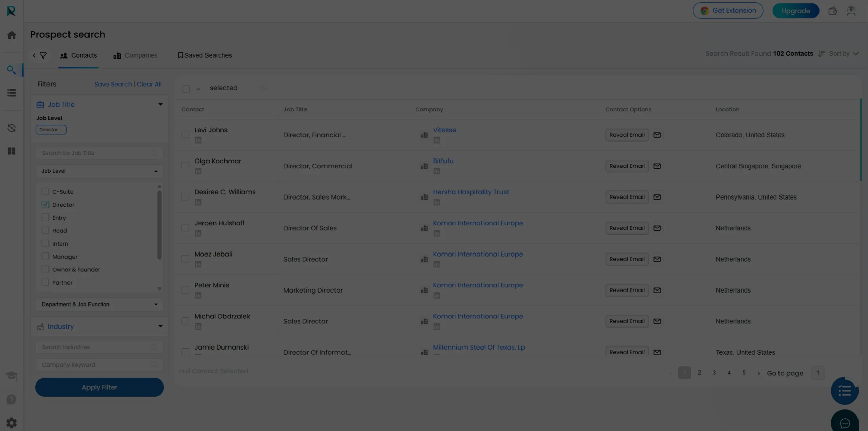Toggle the select-all contacts checkbox
Viewport: 868px width, 431px height.
(185, 89)
